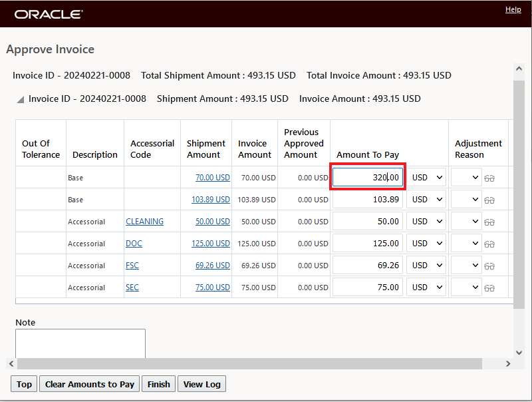Open the SEC accessorial code link

[x=132, y=288]
